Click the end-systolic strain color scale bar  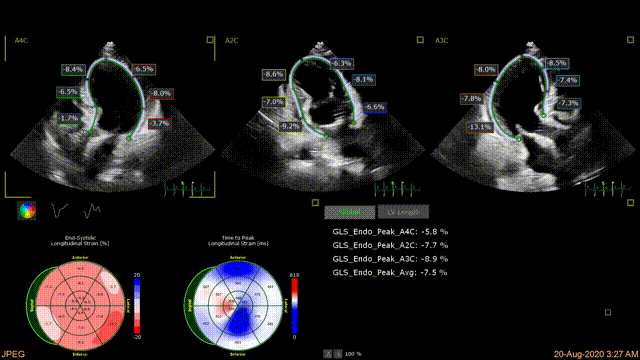point(137,306)
